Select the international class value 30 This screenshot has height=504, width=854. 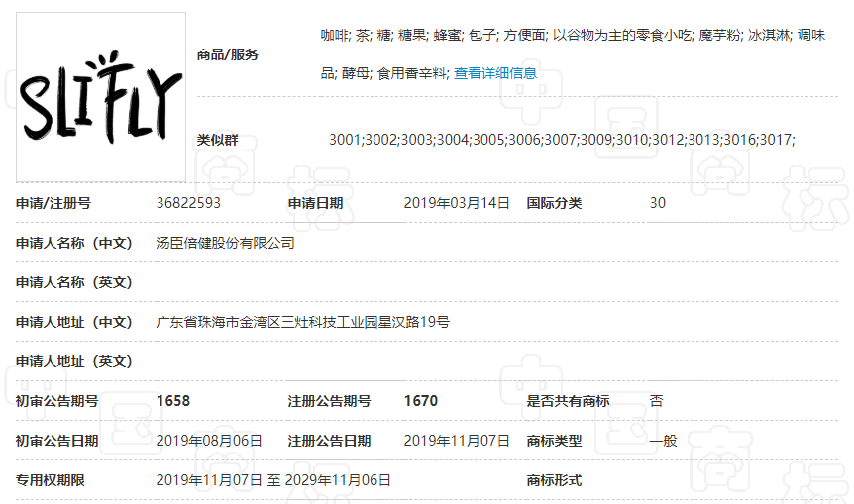[x=658, y=203]
